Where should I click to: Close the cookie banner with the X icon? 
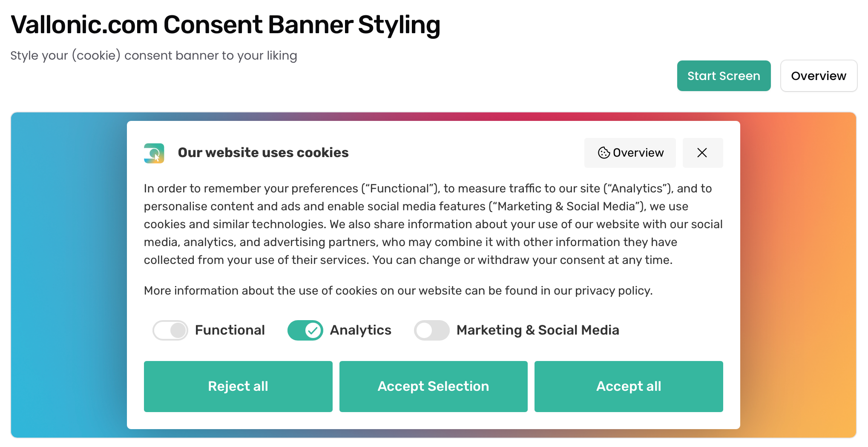(702, 153)
